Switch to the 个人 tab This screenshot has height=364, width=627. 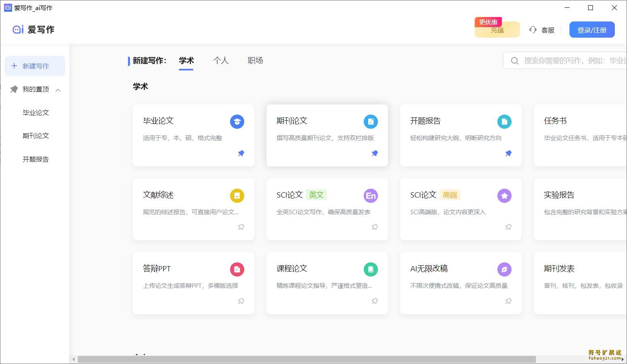[x=221, y=60]
